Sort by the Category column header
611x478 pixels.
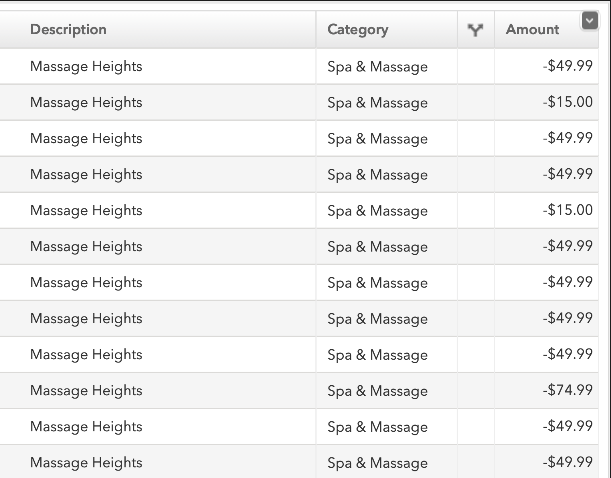click(x=357, y=30)
